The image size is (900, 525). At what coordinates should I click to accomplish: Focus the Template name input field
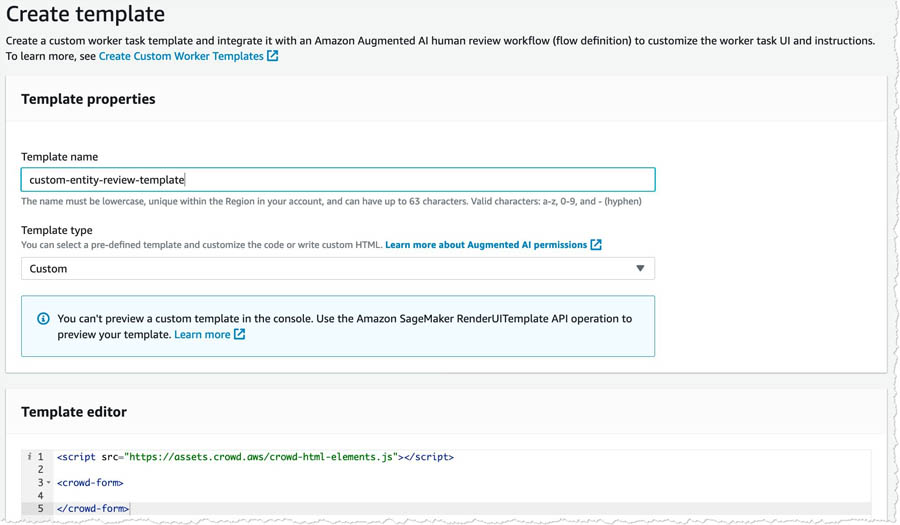338,180
